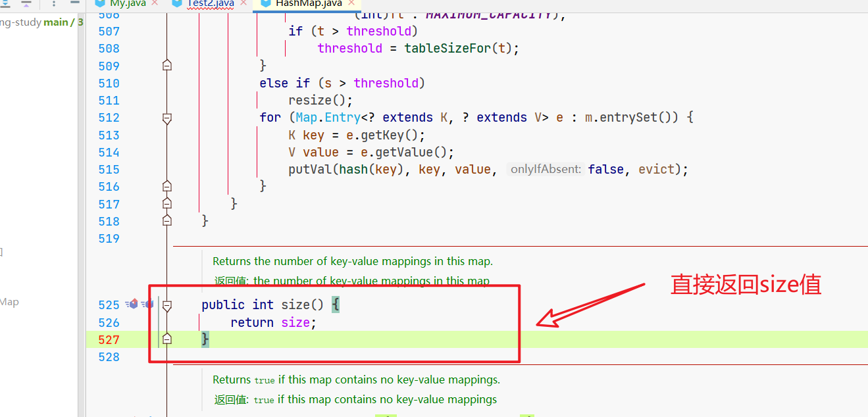The height and width of the screenshot is (417, 868).
Task: Click the first override marker on line 525
Action: tap(133, 305)
